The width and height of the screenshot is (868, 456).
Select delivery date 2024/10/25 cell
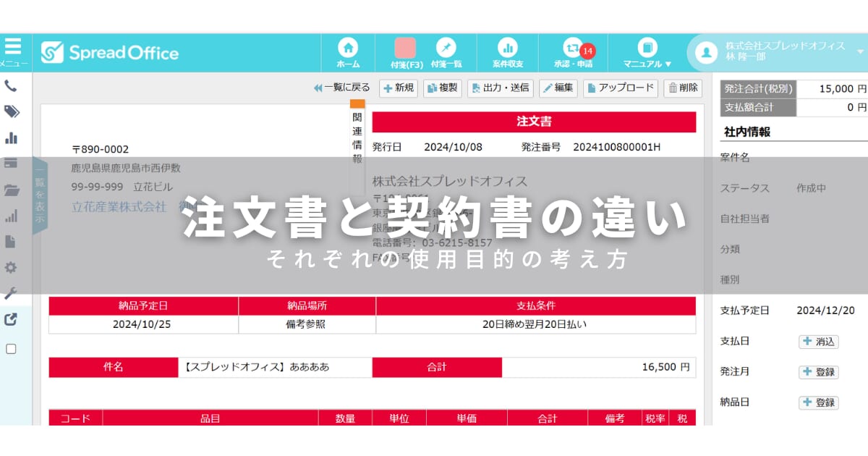coord(142,324)
